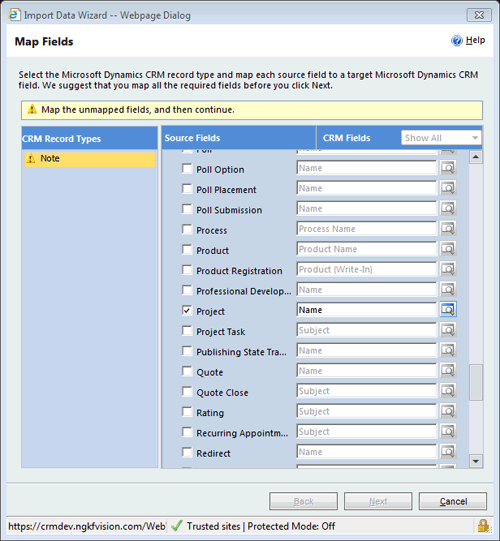500x541 pixels.
Task: Check the Publishing State Tra... checkbox
Action: (187, 351)
